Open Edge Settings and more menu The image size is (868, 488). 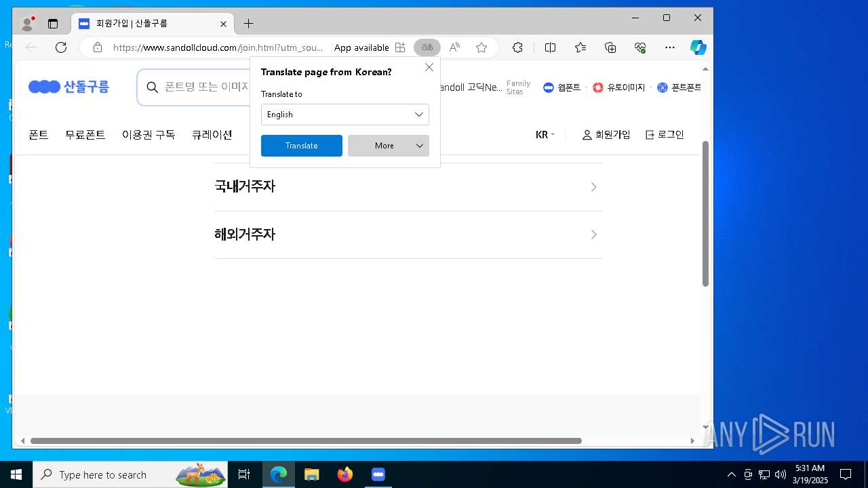pos(670,47)
